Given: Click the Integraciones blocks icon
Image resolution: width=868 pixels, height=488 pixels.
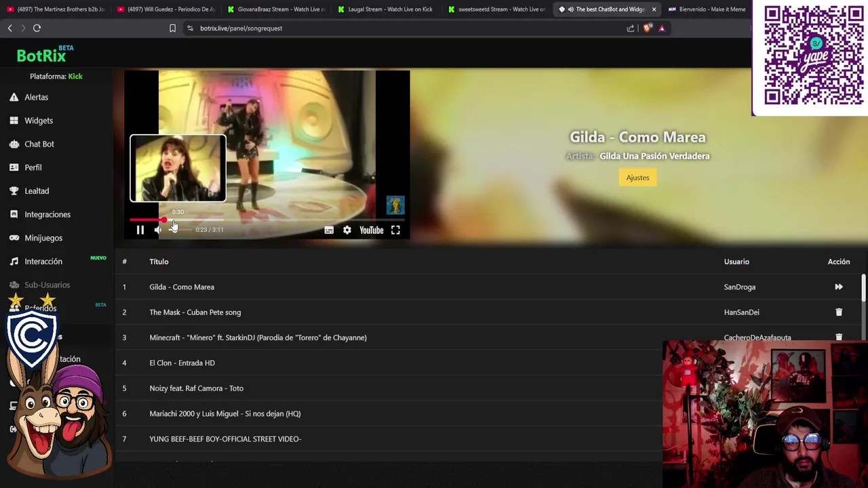Looking at the screenshot, I should pos(14,214).
